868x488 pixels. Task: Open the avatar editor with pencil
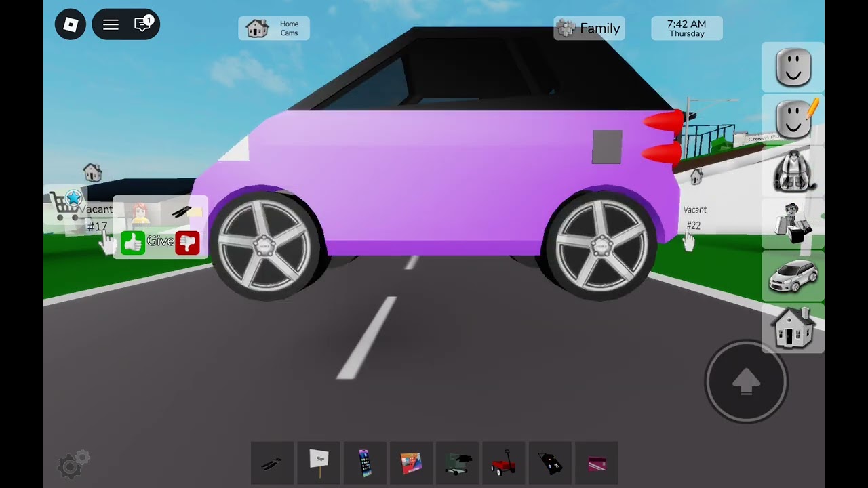(x=793, y=119)
